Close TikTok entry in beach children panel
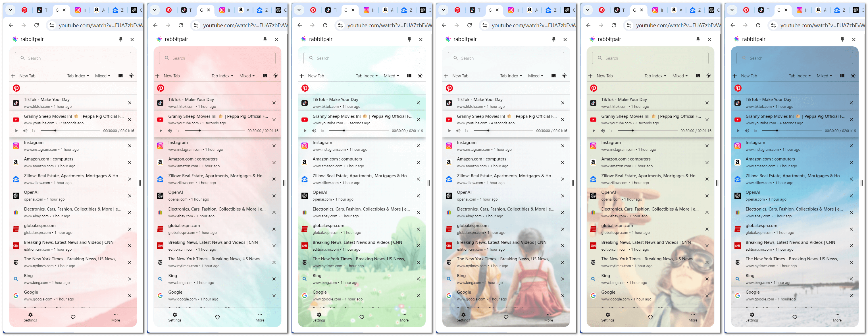Viewport: 868px width, 336px height. [562, 103]
